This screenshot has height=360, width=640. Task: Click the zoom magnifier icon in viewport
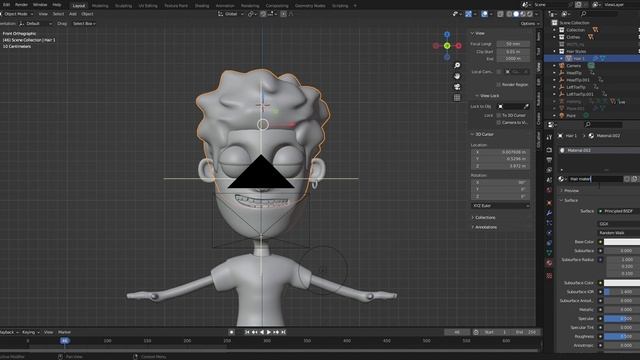pyautogui.click(x=457, y=65)
